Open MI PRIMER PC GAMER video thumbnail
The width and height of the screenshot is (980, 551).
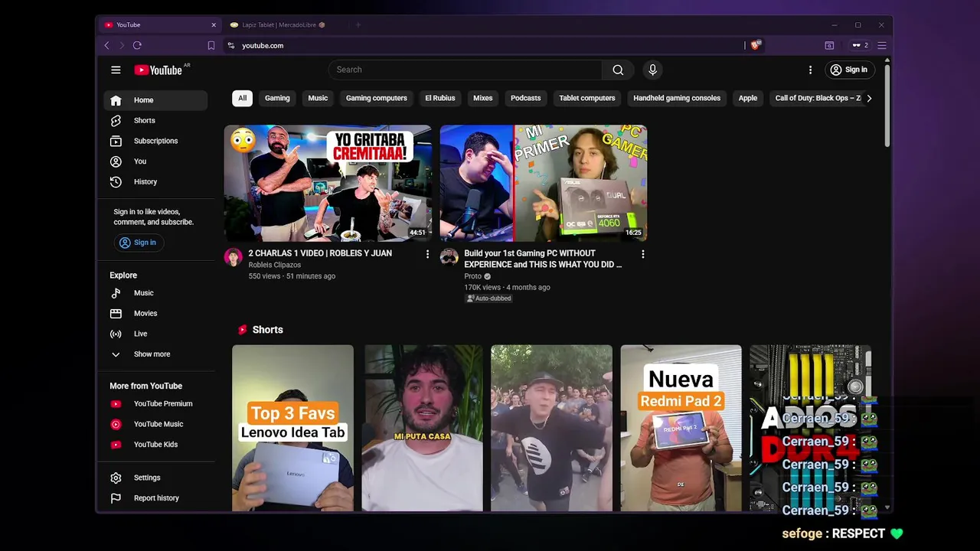[544, 183]
